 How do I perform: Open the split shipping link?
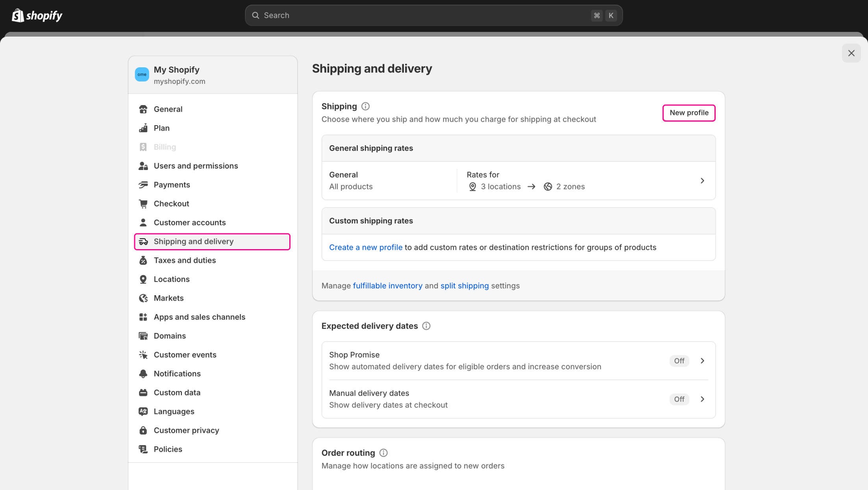tap(465, 286)
